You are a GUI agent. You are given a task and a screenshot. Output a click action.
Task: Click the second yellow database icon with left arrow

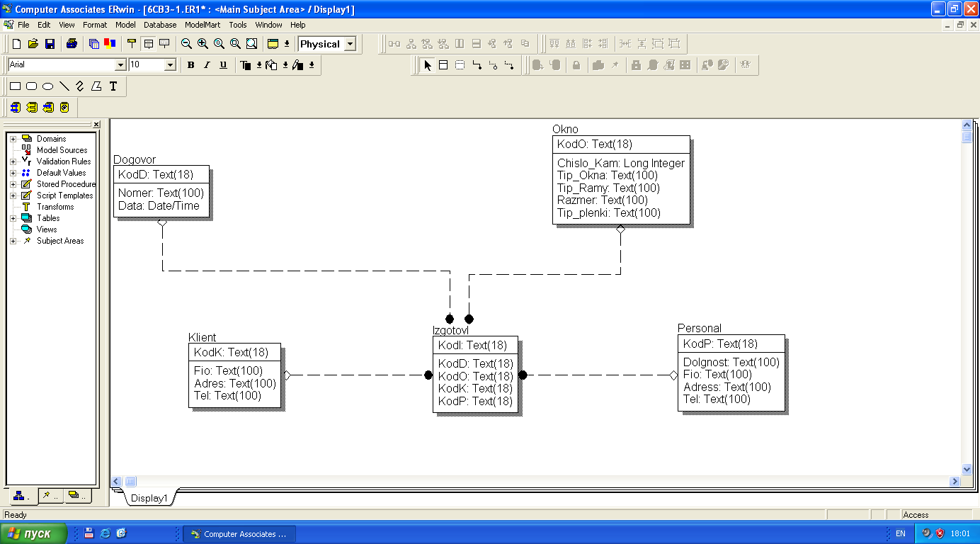click(32, 108)
